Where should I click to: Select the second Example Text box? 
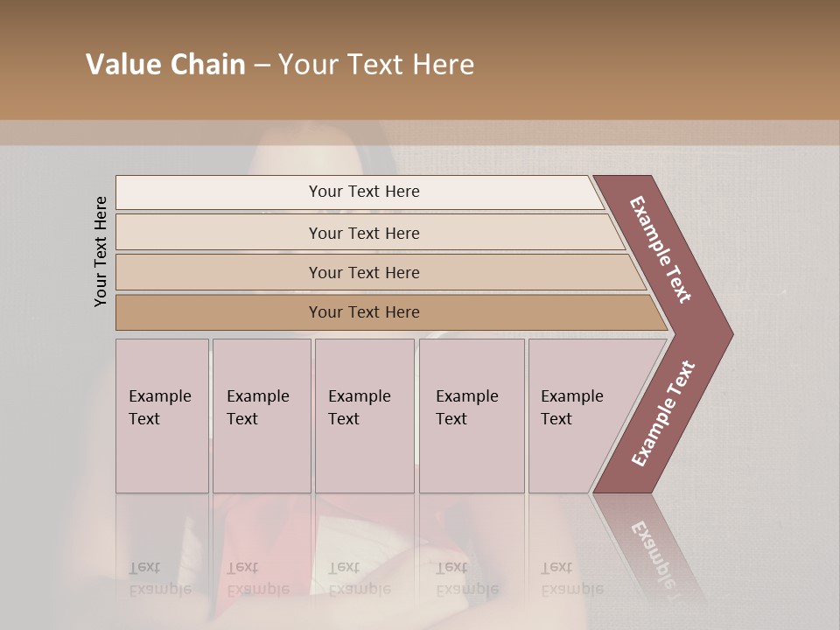pos(261,416)
